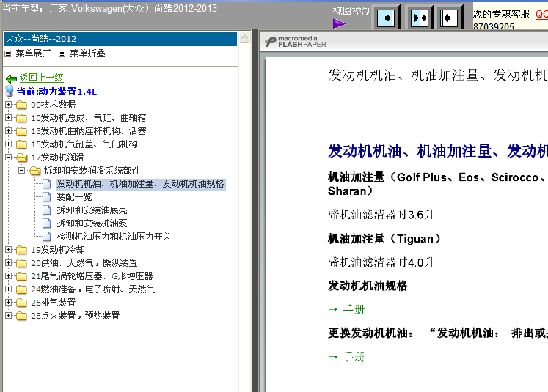The image size is (548, 392).
Task: Click the 当前:动力装置1.4L database icon
Action: pyautogui.click(x=10, y=92)
